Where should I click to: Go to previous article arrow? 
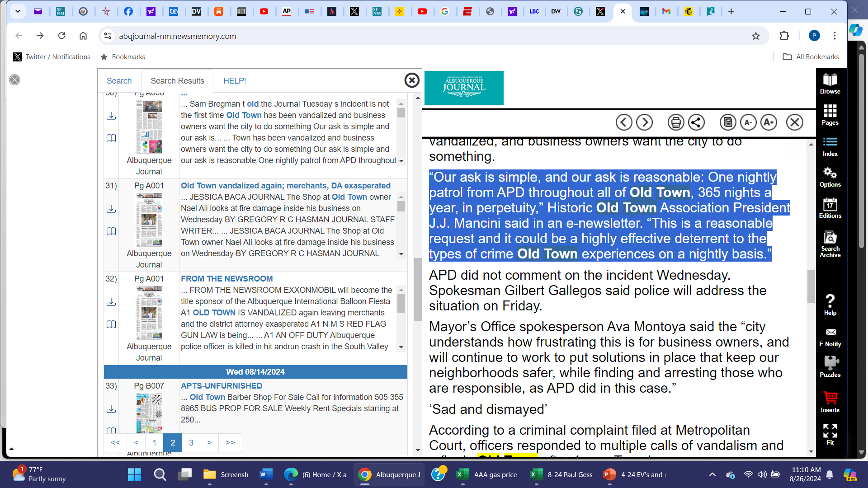624,122
